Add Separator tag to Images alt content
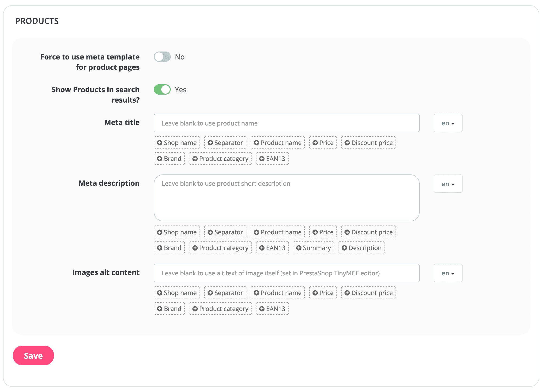 coord(225,292)
